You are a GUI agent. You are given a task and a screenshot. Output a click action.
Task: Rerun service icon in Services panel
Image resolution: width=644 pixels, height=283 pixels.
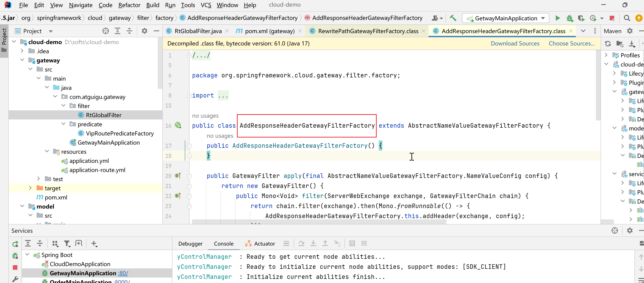pyautogui.click(x=15, y=244)
